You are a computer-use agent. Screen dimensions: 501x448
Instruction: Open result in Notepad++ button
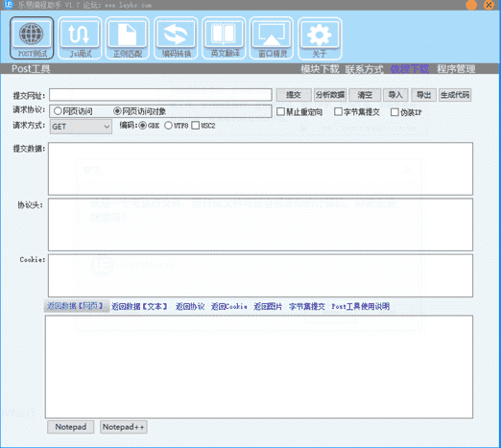point(124,427)
